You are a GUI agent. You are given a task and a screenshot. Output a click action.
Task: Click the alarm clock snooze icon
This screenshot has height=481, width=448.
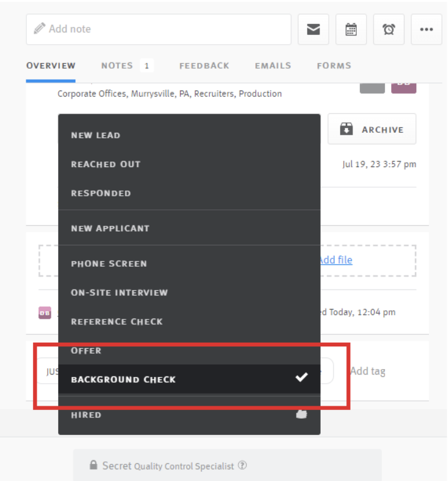pyautogui.click(x=389, y=29)
